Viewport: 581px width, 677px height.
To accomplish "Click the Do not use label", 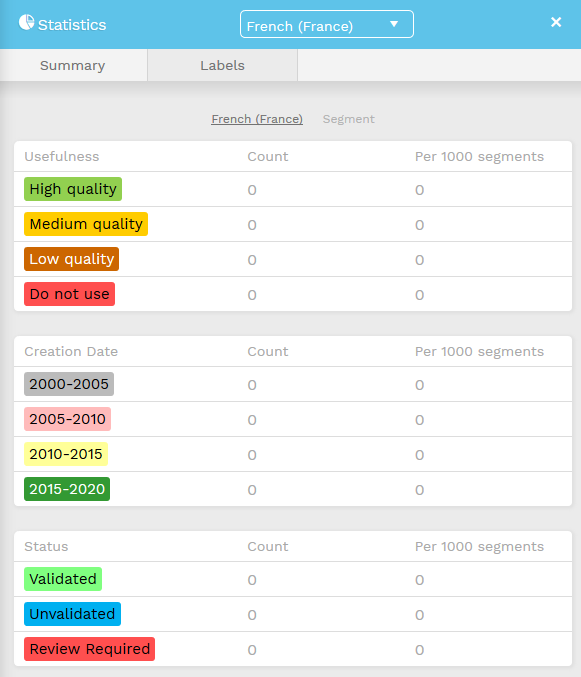I will coord(69,294).
